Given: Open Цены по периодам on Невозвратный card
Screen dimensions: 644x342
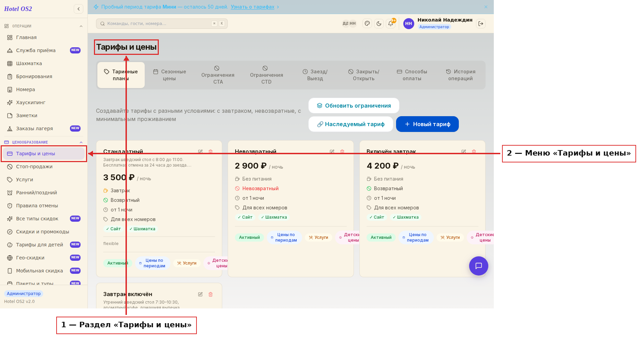Looking at the screenshot, I should (284, 237).
